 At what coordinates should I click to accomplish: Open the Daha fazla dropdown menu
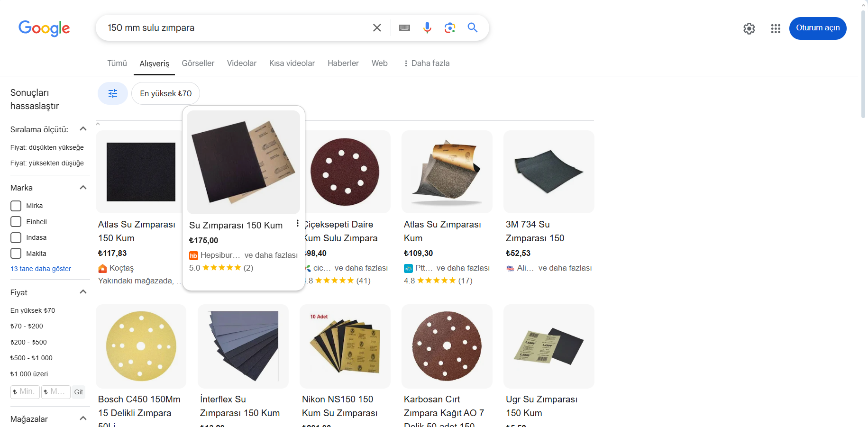[x=426, y=63]
